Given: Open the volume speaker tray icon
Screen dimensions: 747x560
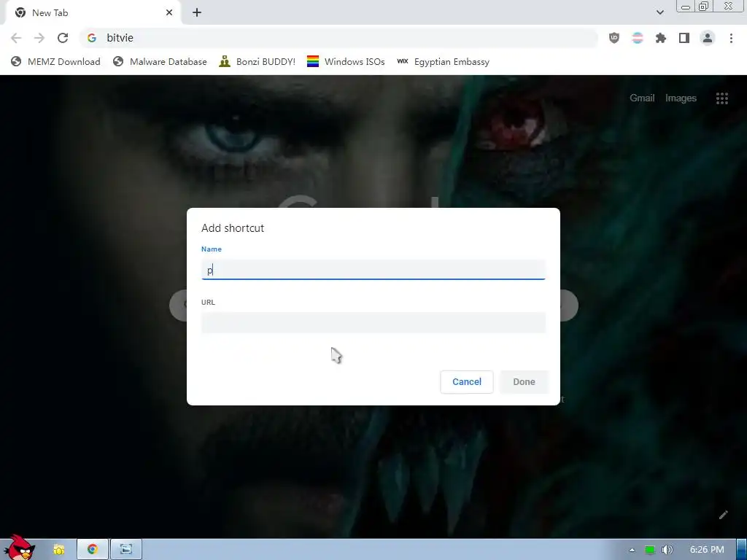Looking at the screenshot, I should tap(667, 550).
